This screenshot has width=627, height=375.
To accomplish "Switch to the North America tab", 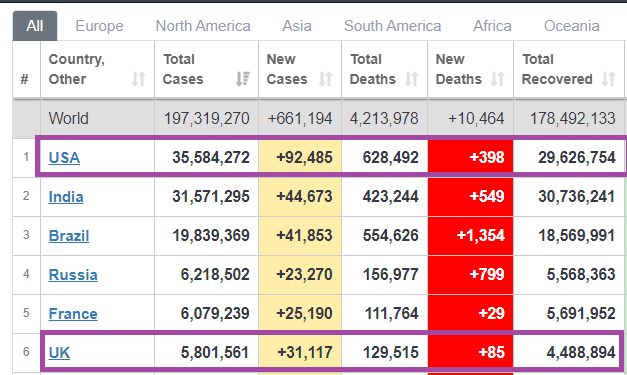I will click(x=203, y=26).
